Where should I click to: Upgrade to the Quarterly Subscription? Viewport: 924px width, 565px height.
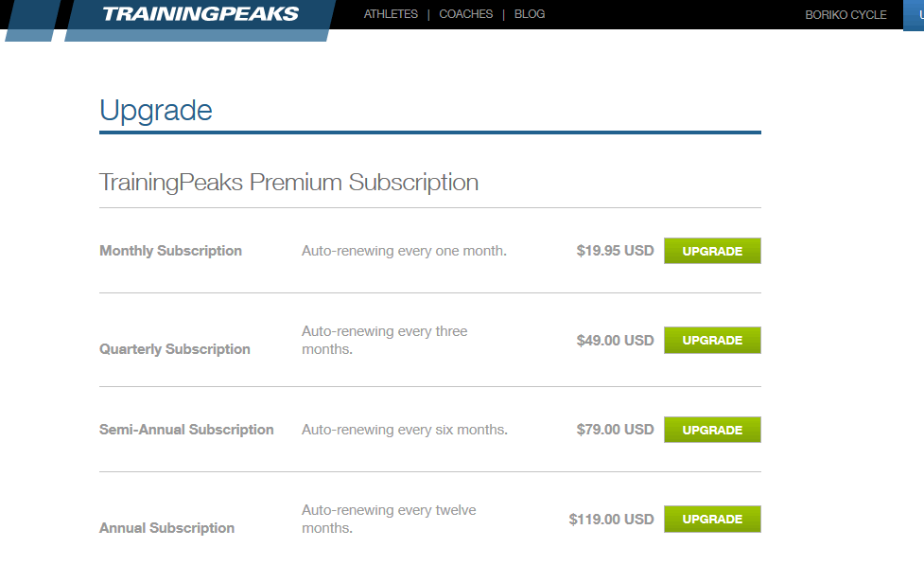pos(712,341)
